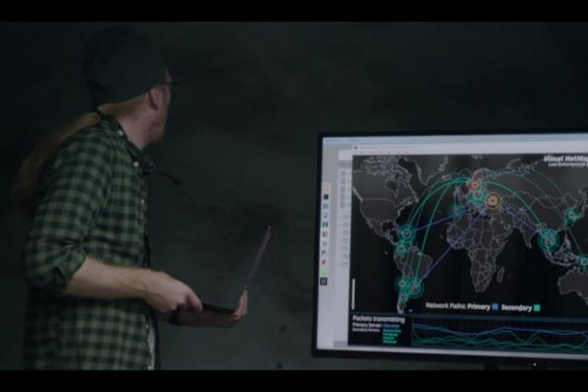
Task: Click the dark green dock icon
Action: (x=325, y=225)
